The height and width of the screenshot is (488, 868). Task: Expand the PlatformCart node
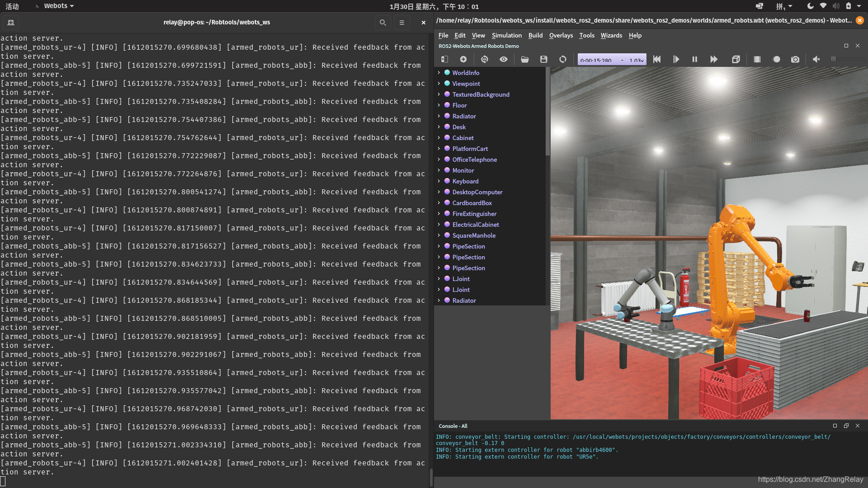(x=439, y=149)
